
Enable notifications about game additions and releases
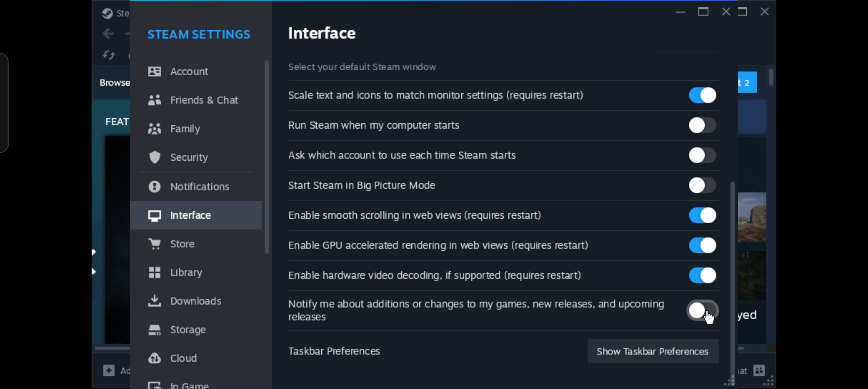702,310
